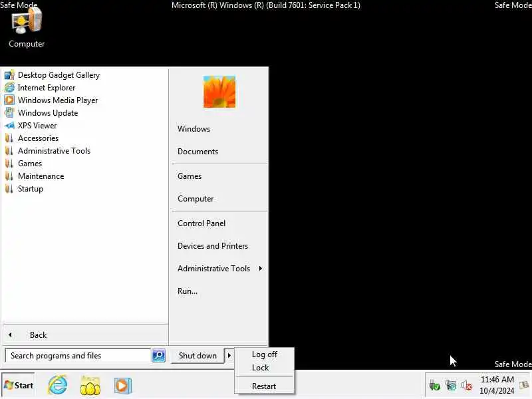The width and height of the screenshot is (532, 399).
Task: Click the network tray icon
Action: coord(451,386)
